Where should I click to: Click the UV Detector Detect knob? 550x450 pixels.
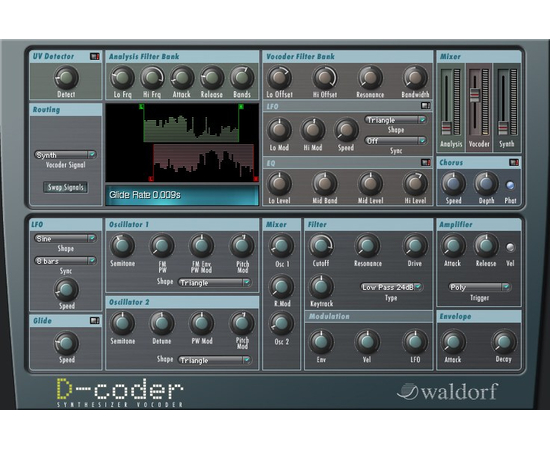coord(66,78)
